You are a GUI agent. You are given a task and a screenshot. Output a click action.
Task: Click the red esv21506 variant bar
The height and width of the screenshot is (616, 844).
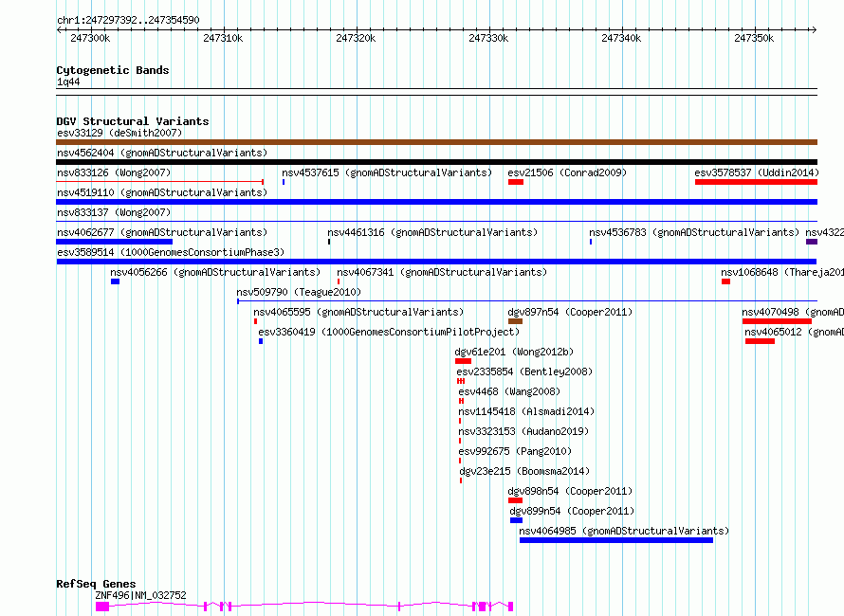pos(516,182)
